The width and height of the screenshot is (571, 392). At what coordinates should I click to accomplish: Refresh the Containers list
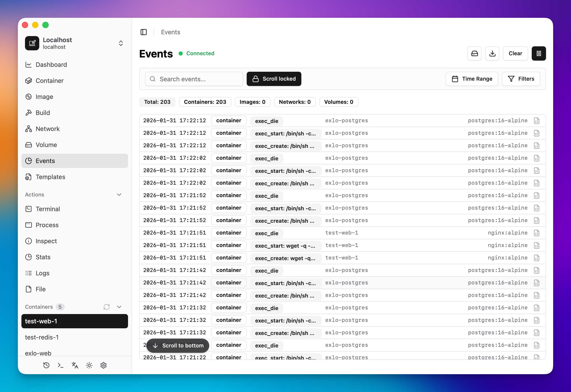point(106,307)
